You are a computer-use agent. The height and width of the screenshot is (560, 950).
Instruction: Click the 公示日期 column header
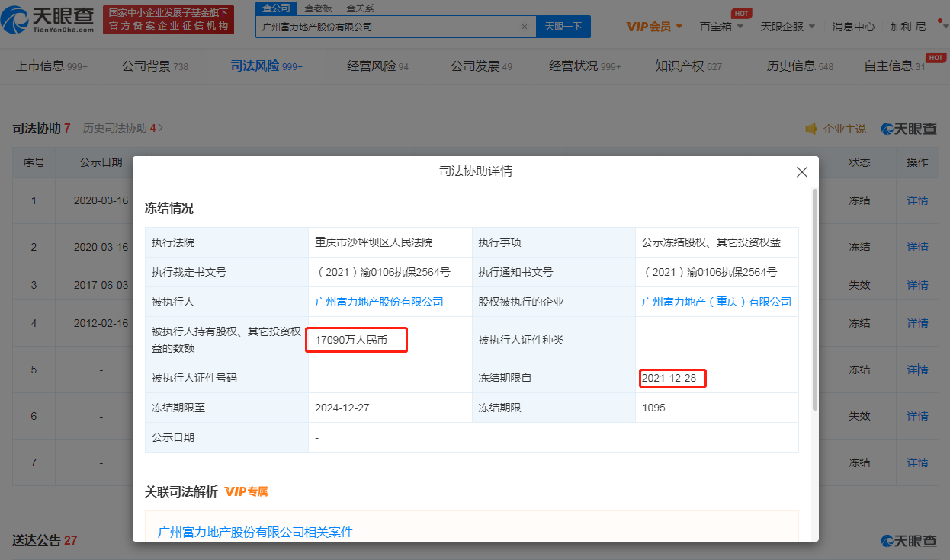pos(101,162)
